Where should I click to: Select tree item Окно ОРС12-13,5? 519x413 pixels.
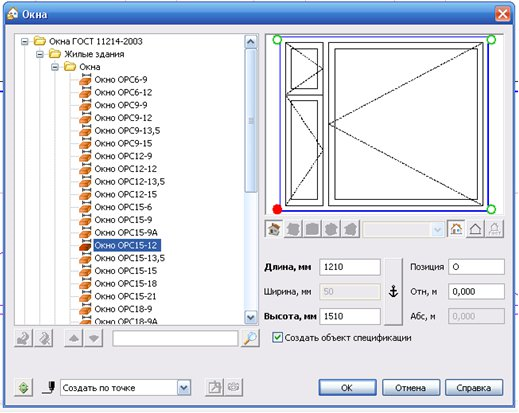click(x=129, y=182)
